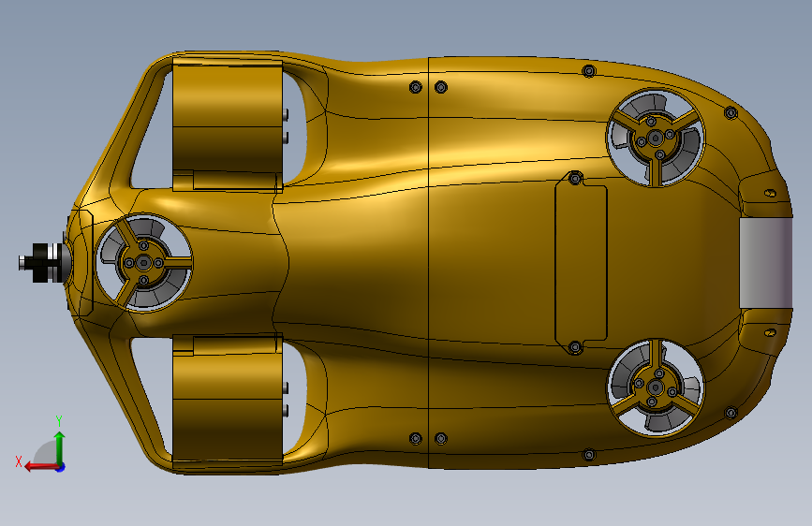Select the lower rear vertical thruster propeller

[656, 387]
